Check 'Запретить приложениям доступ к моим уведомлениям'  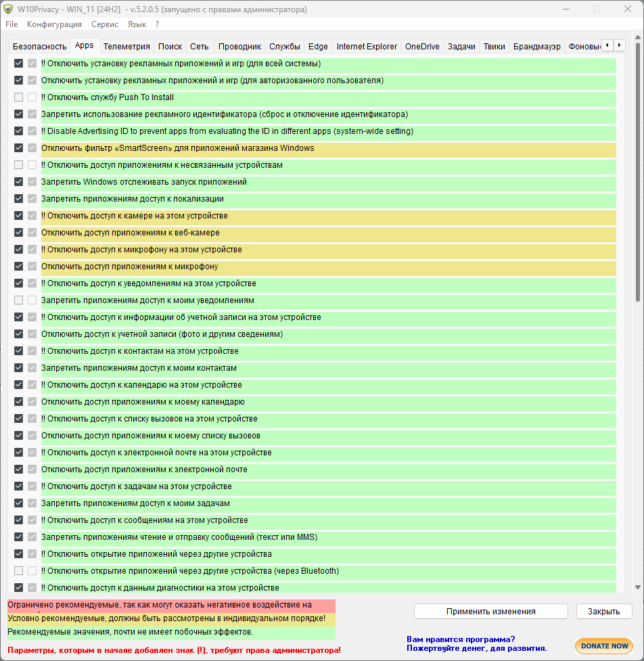pos(18,300)
